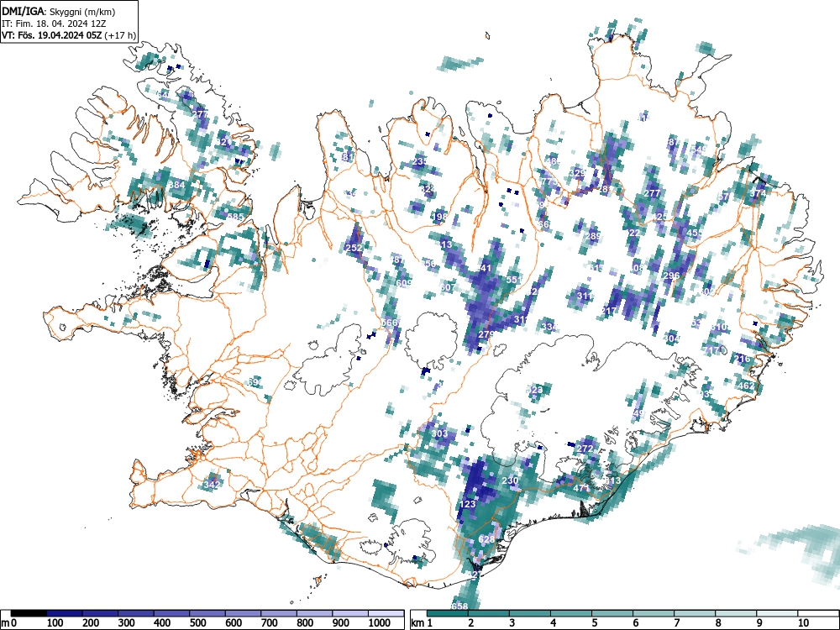Select the 5–6 km teal legend swatch
The image size is (840, 630).
tap(612, 613)
